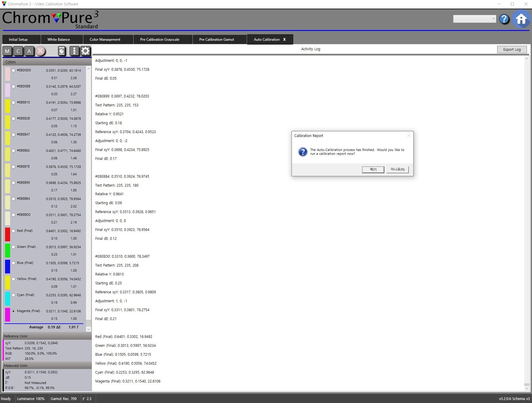Open the dropdown next to the help icon
Viewport: 532px width, 403px height.
coord(475,19)
